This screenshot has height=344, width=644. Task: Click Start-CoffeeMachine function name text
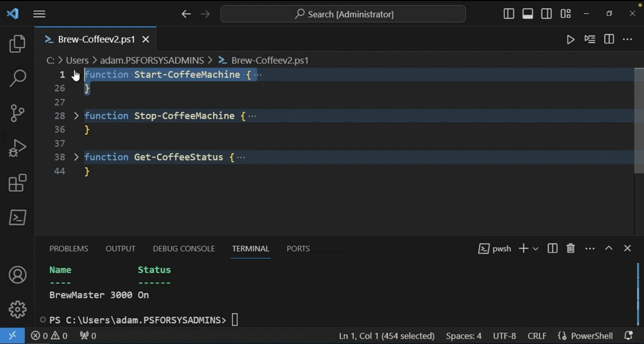click(x=187, y=75)
